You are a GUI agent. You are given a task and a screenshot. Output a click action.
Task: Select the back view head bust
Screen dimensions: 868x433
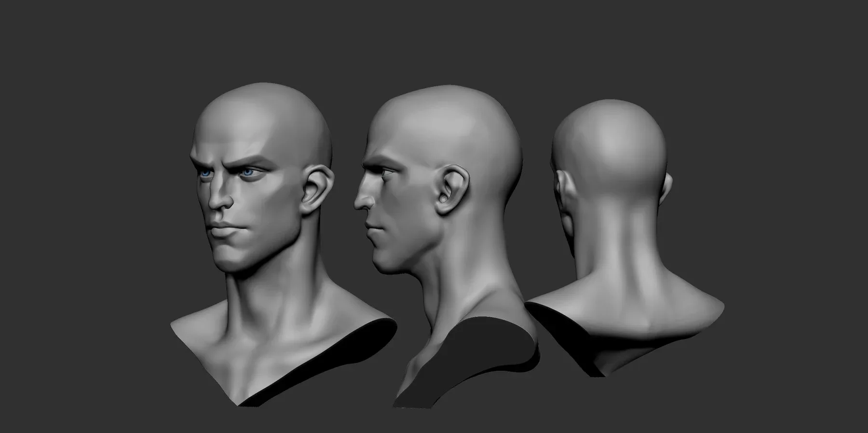(624, 238)
